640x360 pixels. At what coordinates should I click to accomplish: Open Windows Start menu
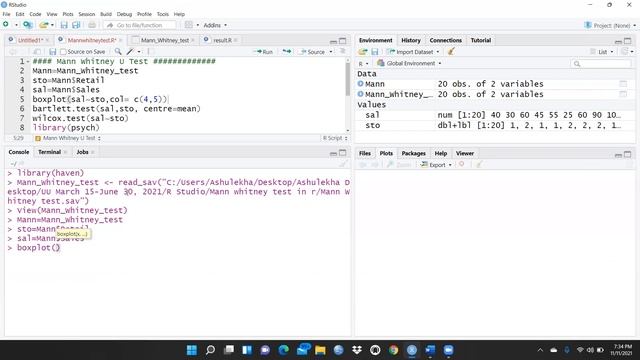pos(191,350)
